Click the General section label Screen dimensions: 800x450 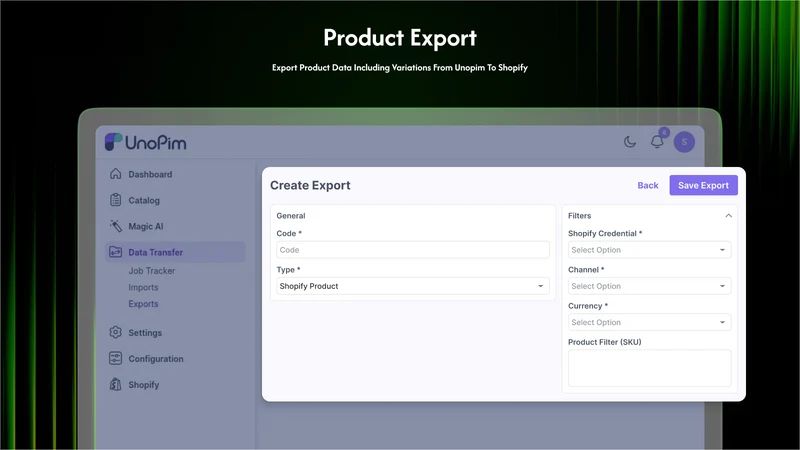(291, 216)
